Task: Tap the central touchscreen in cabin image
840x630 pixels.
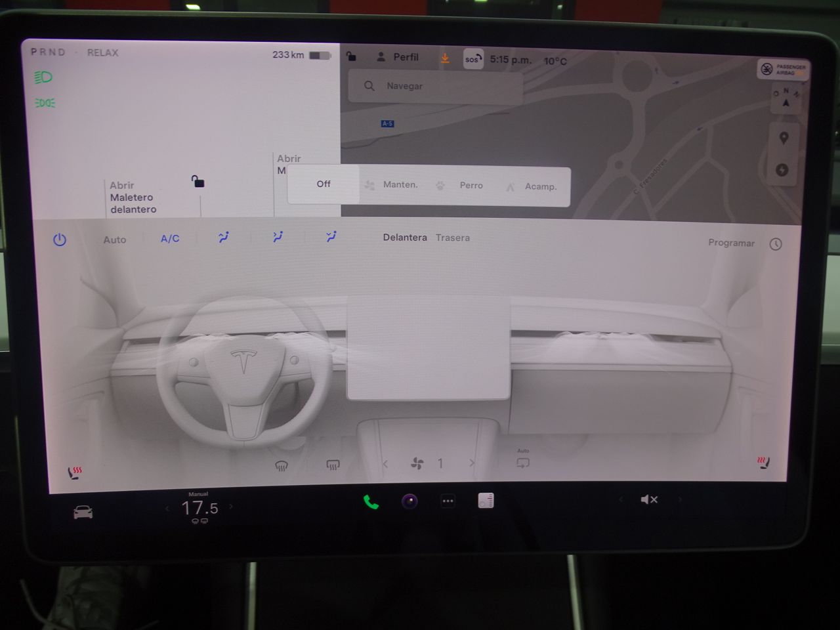Action: point(429,347)
